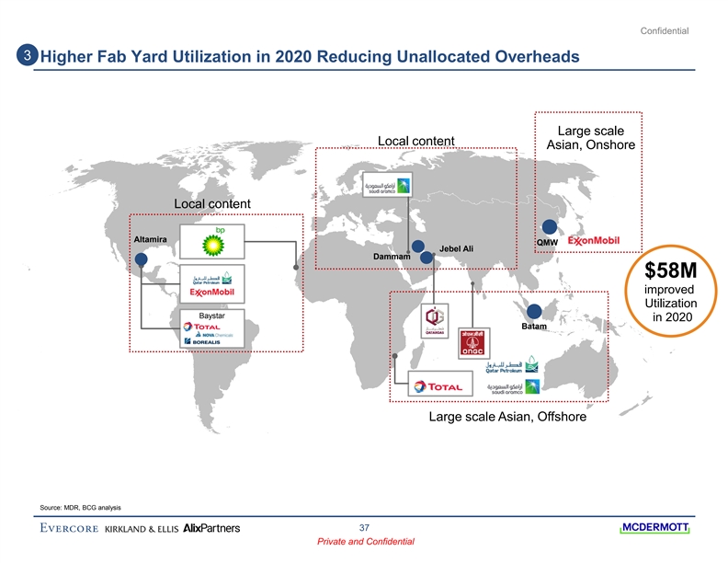Image resolution: width=728 pixels, height=563 pixels.
Task: Select the Altamira location marker dot
Action: click(x=141, y=260)
